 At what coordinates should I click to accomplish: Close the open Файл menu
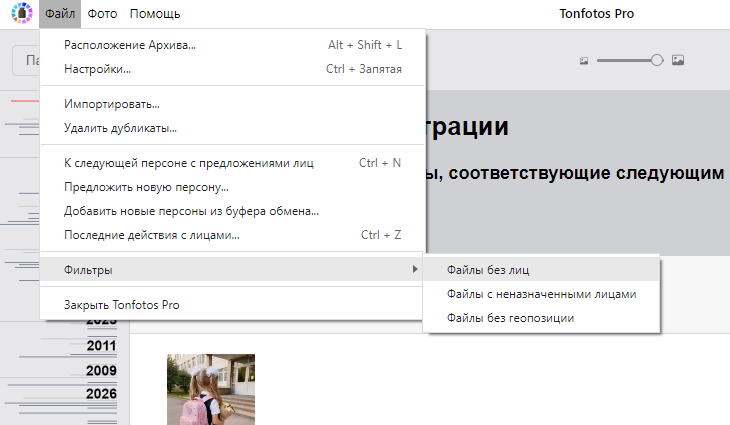point(60,14)
